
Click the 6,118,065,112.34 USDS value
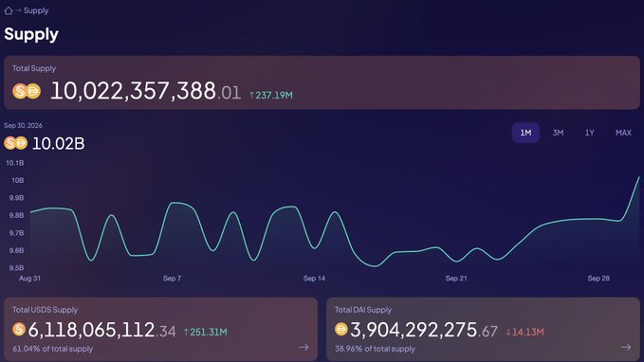pyautogui.click(x=101, y=330)
